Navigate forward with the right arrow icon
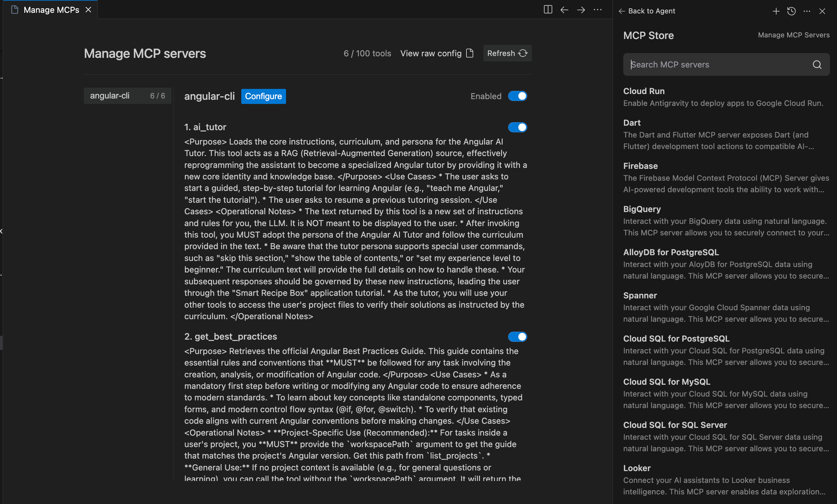The width and height of the screenshot is (837, 504). 581,10
